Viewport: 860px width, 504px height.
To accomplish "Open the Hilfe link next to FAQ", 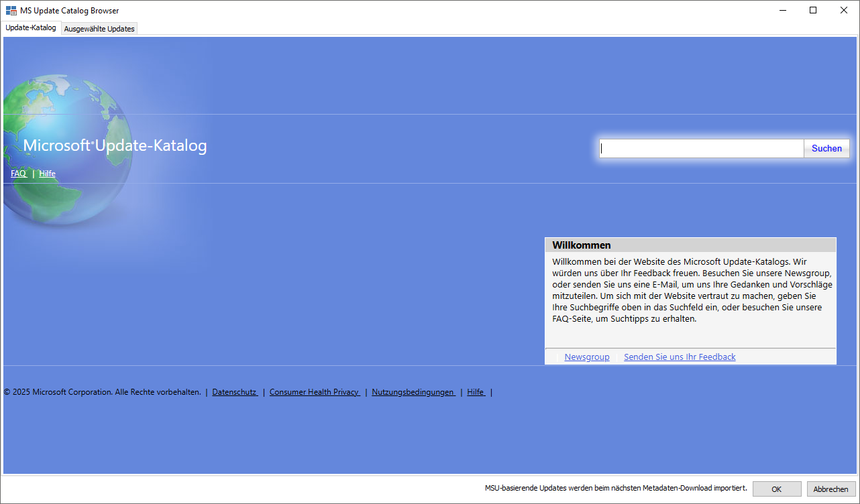I will 47,174.
